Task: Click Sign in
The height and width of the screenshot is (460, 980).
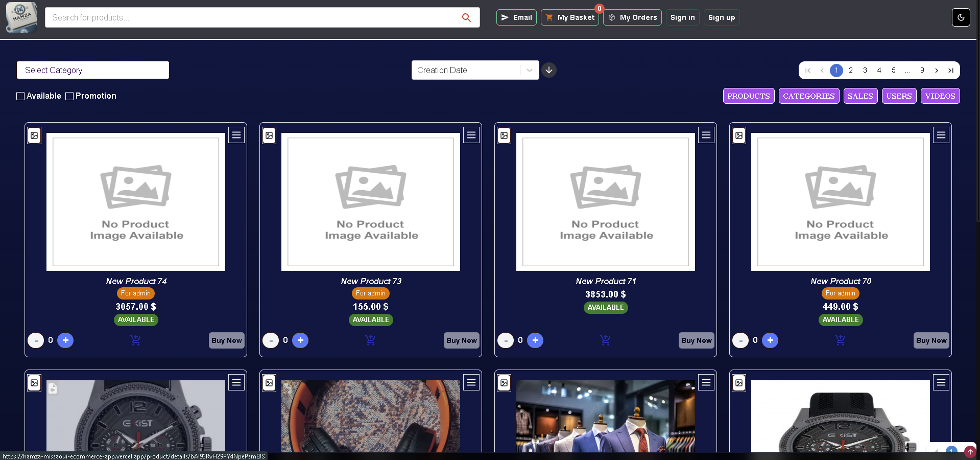Action: (683, 17)
